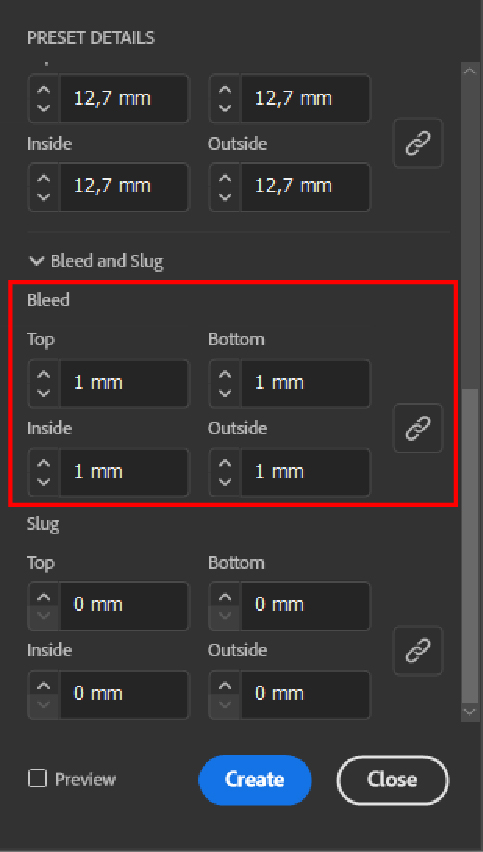Toggle the Slug chain link icon
The image size is (483, 852).
[418, 650]
